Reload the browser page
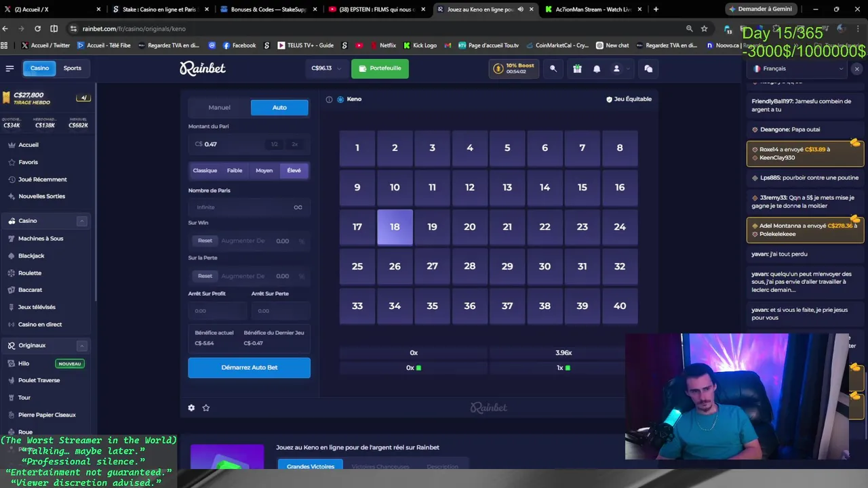868x488 pixels. point(37,28)
